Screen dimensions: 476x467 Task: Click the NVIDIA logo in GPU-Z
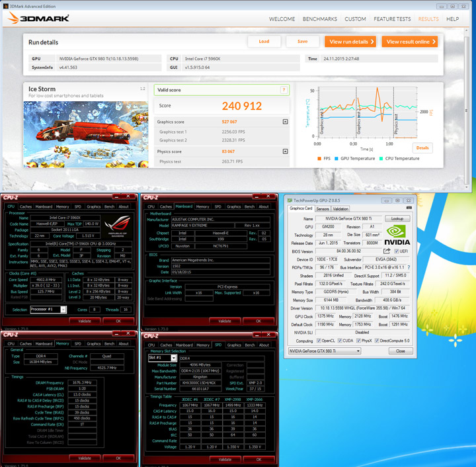(397, 235)
